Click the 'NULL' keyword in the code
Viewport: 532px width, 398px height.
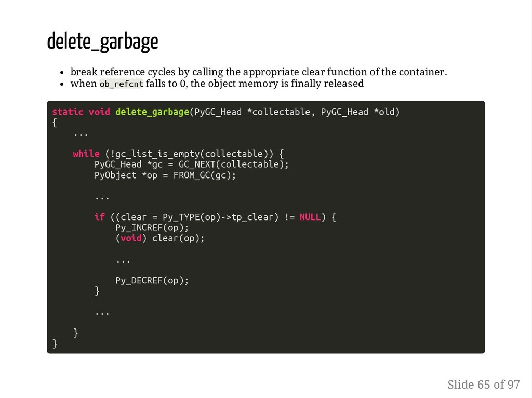(x=310, y=217)
